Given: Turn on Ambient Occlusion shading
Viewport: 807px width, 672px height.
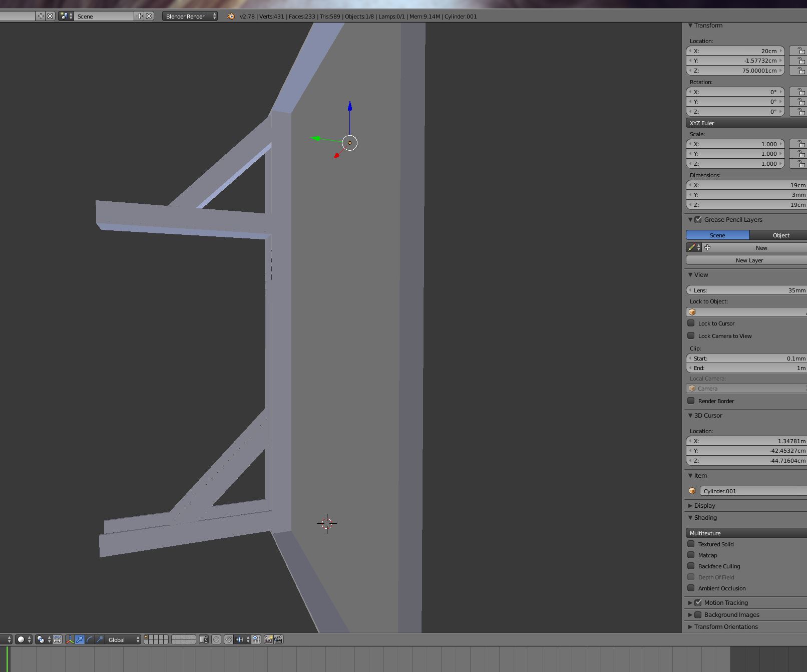Looking at the screenshot, I should coord(691,588).
